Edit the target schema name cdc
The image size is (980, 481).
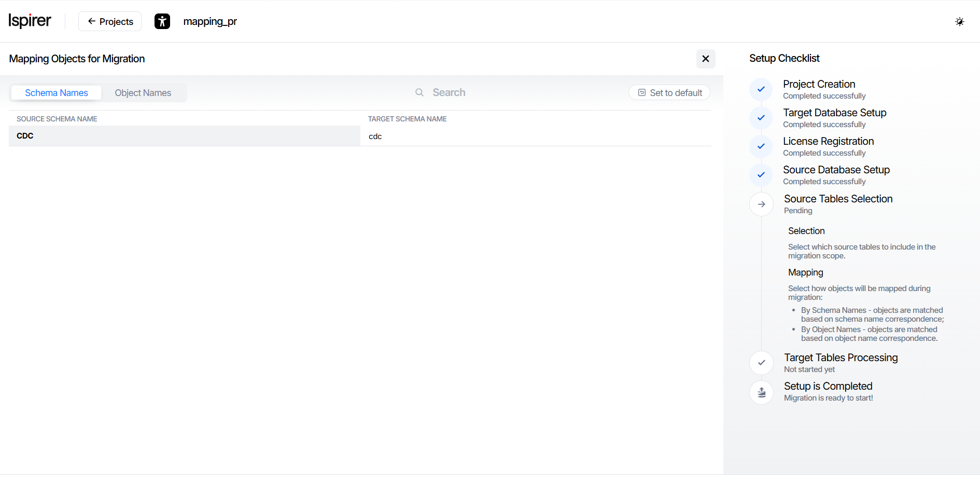tap(534, 136)
